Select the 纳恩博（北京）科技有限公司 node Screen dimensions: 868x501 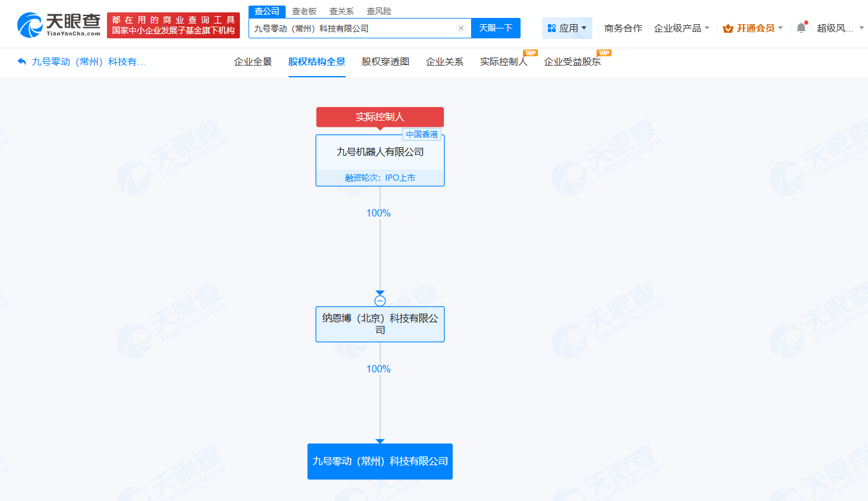[x=380, y=324]
